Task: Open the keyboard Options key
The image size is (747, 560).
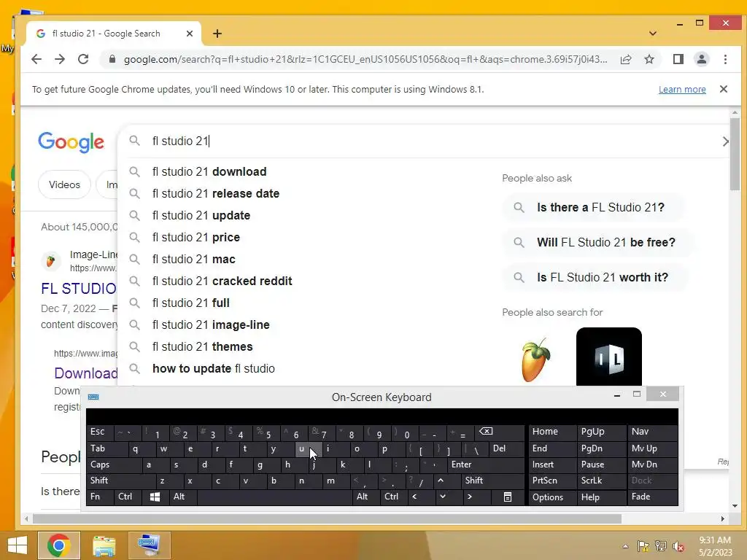Action: pos(552,497)
